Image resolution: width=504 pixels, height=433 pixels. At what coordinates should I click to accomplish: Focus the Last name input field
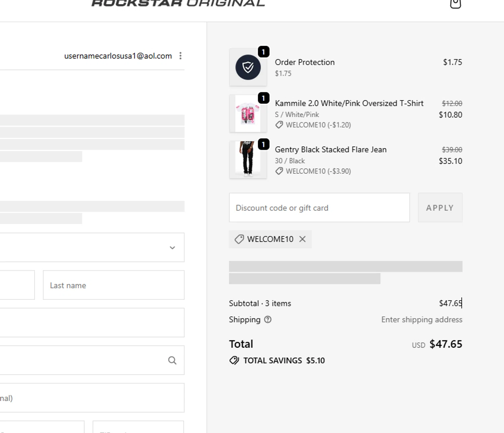pos(114,285)
